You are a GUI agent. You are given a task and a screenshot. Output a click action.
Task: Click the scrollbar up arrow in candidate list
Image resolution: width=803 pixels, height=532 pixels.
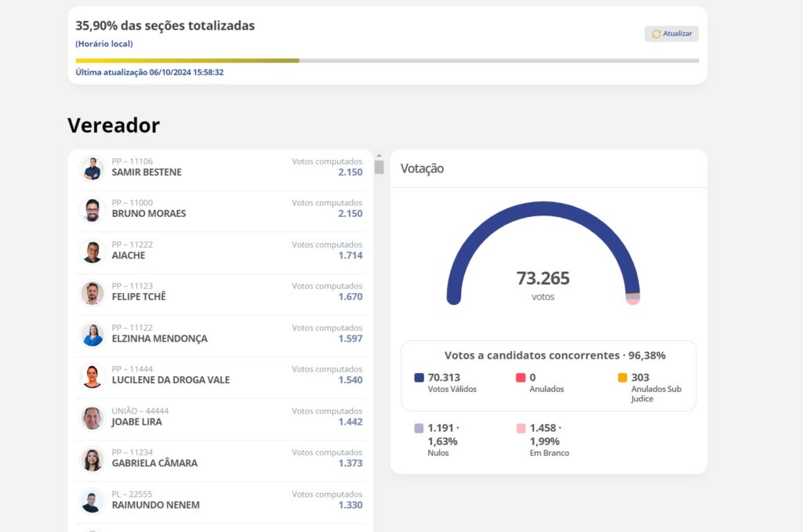pos(379,155)
